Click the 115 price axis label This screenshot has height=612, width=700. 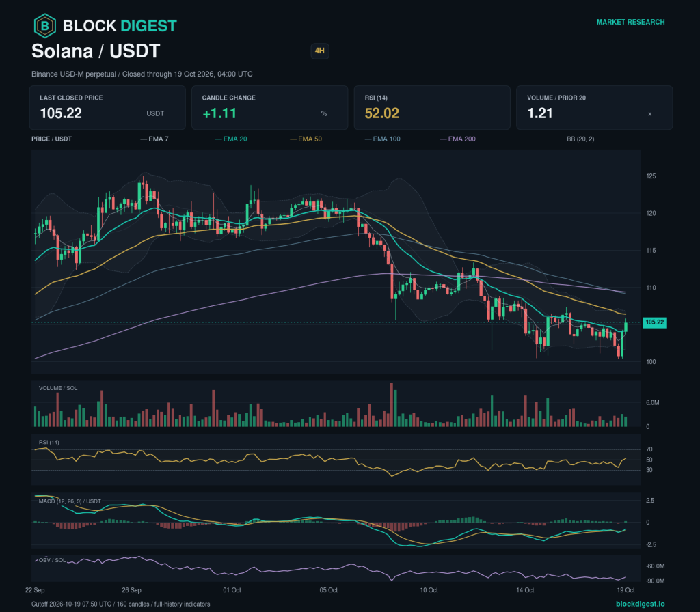pyautogui.click(x=651, y=251)
